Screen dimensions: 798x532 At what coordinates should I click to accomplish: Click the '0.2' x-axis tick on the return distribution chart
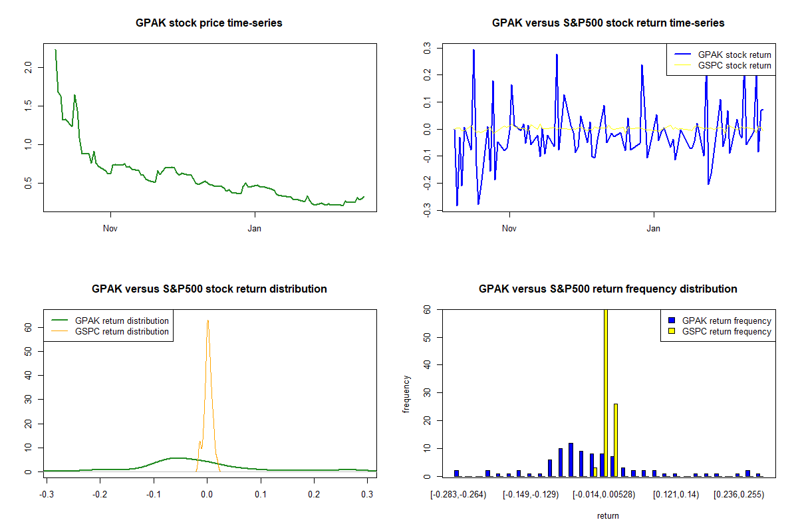click(314, 495)
